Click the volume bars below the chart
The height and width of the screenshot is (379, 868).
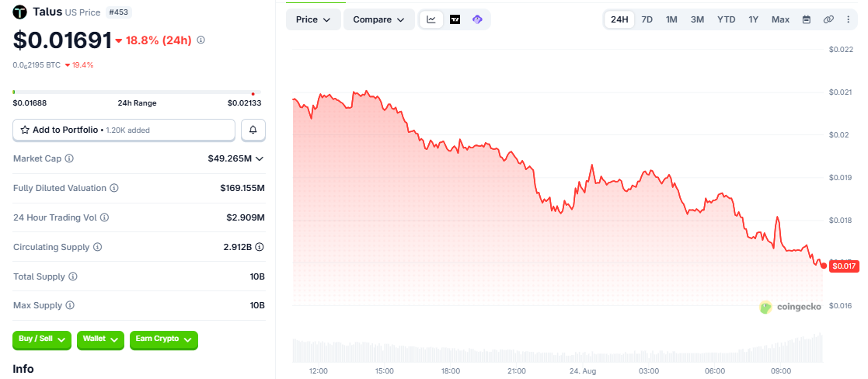[557, 349]
